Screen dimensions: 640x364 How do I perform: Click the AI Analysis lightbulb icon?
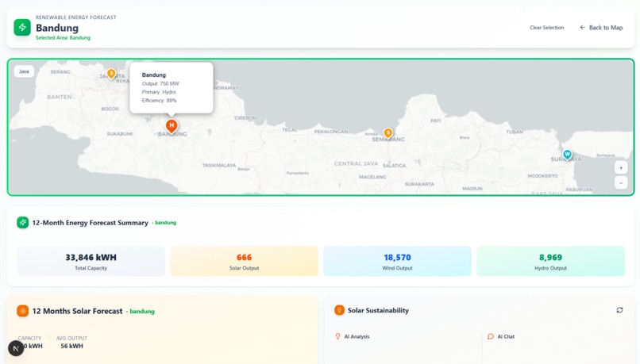coord(337,336)
